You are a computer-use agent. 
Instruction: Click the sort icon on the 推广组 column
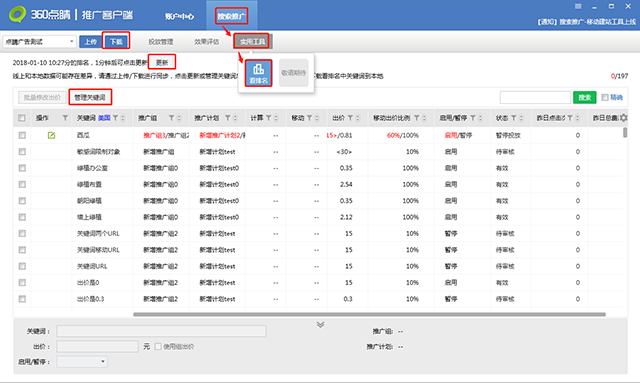[179, 118]
